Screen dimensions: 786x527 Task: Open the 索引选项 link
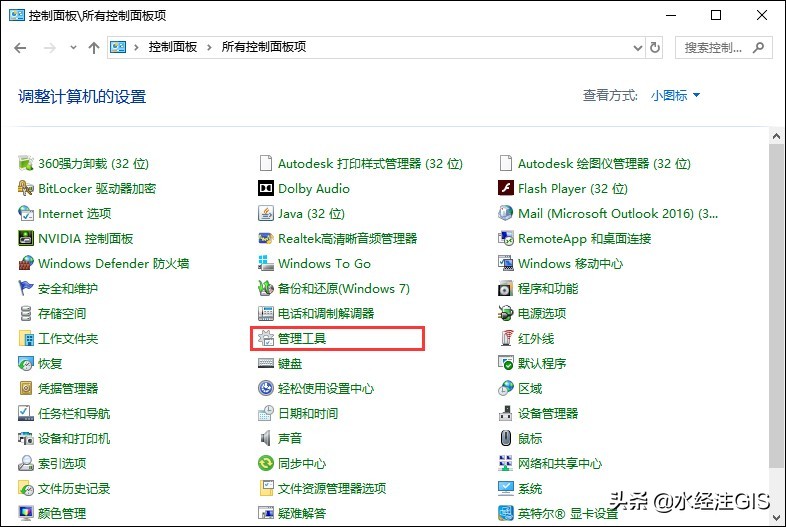point(62,463)
